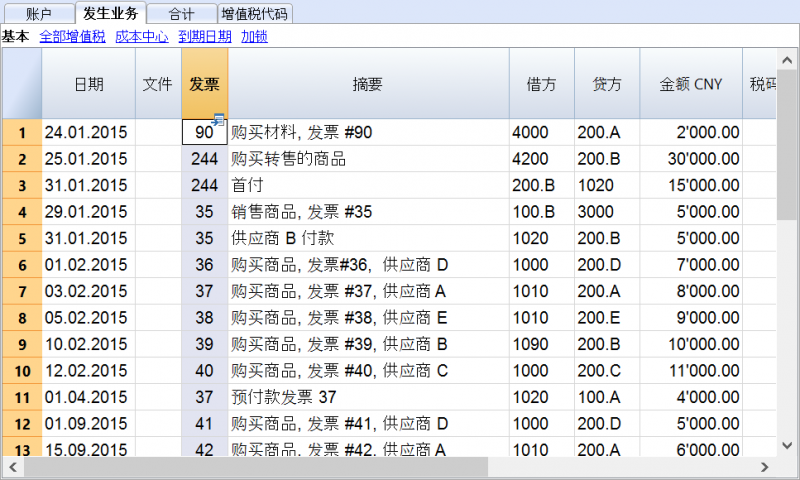
Task: Click the scroll down arrow of vertical scrollbar
Action: pos(787,445)
